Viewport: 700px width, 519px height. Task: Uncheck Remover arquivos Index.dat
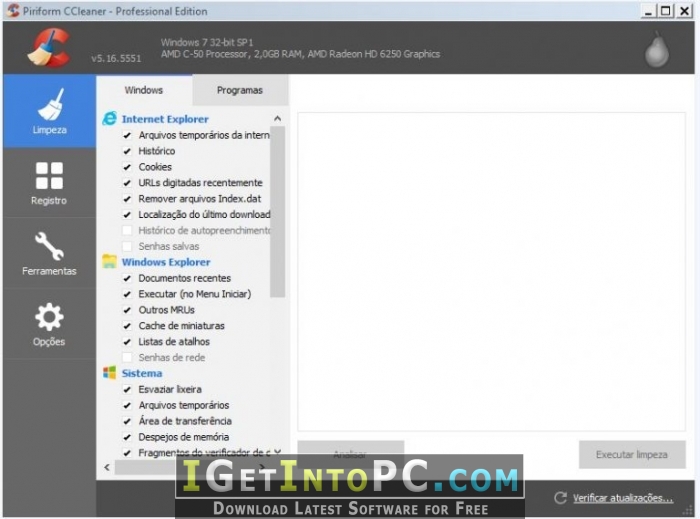click(x=127, y=199)
